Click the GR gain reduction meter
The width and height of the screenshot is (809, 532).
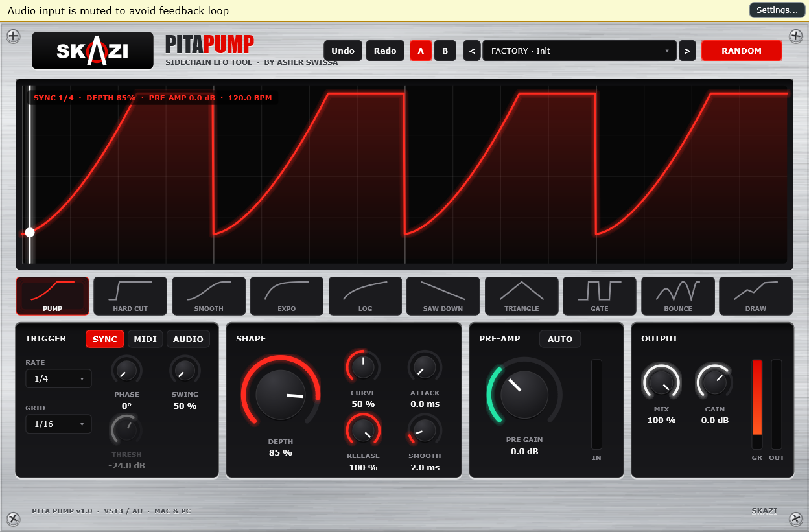tap(757, 404)
